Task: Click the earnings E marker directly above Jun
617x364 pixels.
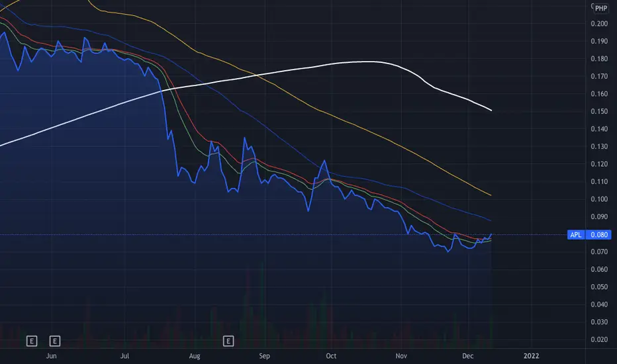Action: (55, 341)
